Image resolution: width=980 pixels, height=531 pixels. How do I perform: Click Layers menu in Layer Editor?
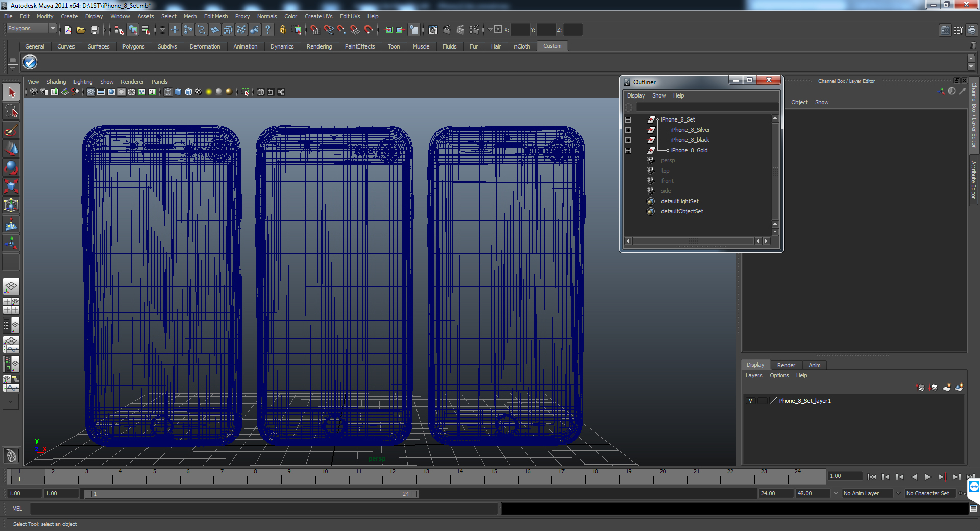tap(754, 375)
